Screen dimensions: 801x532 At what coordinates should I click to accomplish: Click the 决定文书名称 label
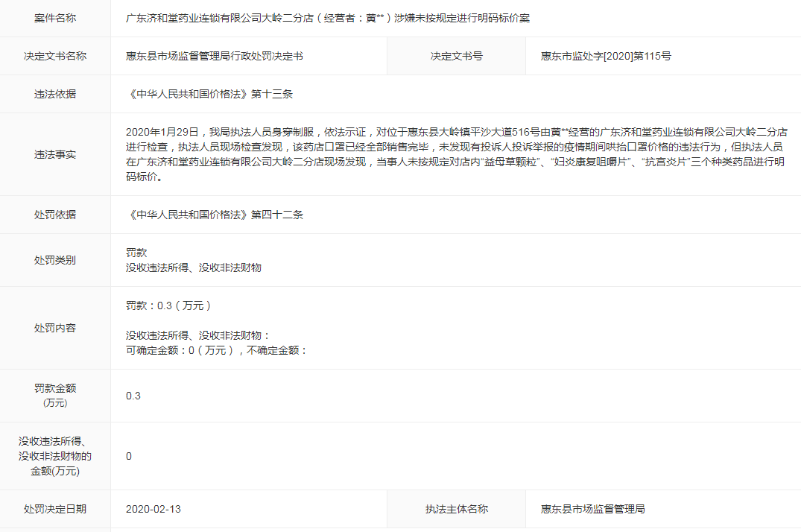pos(55,56)
